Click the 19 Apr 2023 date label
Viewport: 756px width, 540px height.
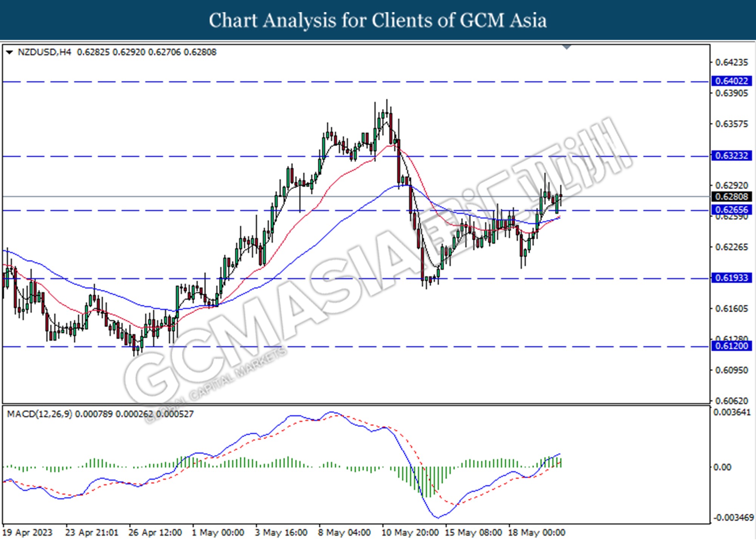click(27, 532)
